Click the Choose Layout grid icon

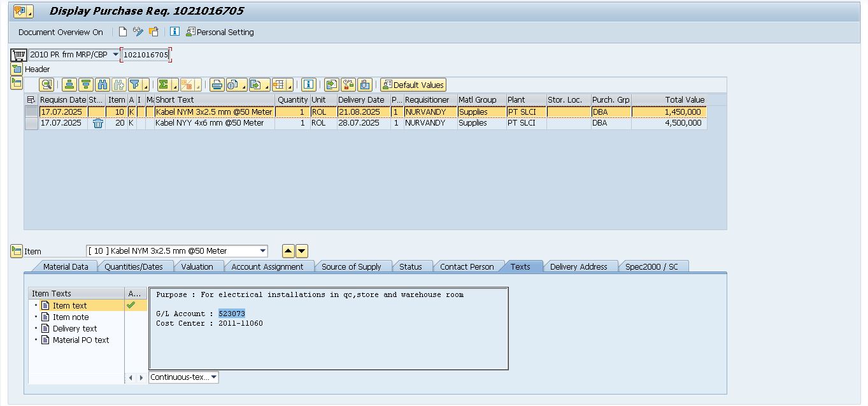279,85
